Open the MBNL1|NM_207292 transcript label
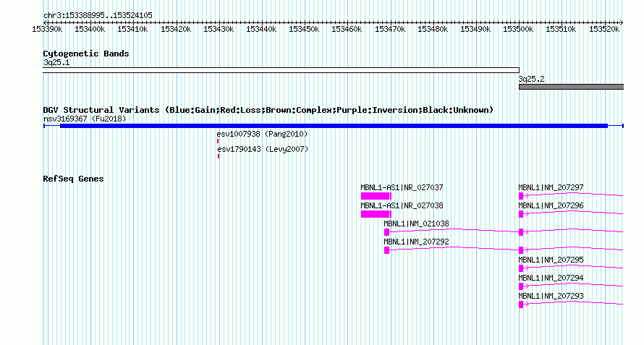Image resolution: width=644 pixels, height=345 pixels. (x=417, y=242)
